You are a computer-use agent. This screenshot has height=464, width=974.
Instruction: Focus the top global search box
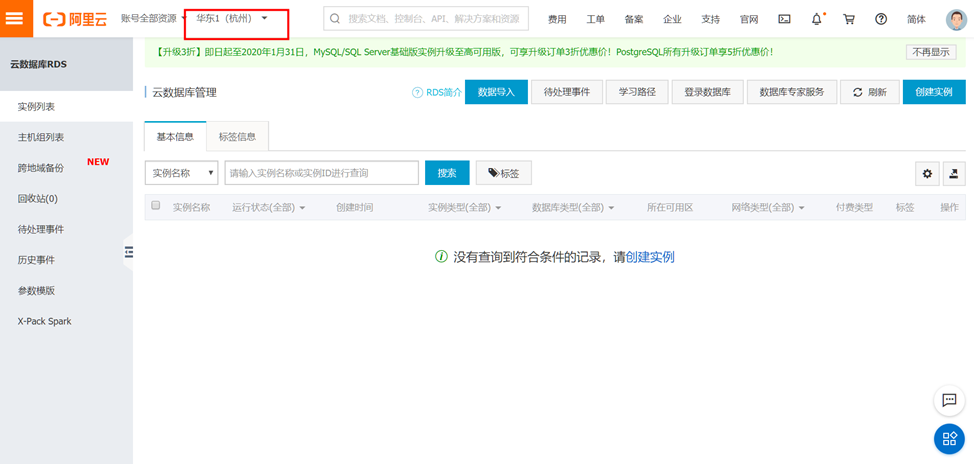click(426, 19)
